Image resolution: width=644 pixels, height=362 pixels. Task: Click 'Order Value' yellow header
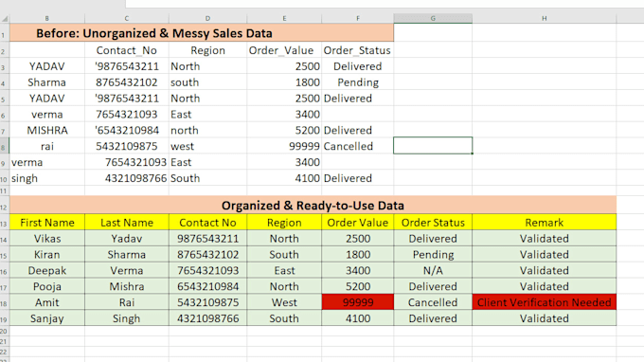pos(358,223)
